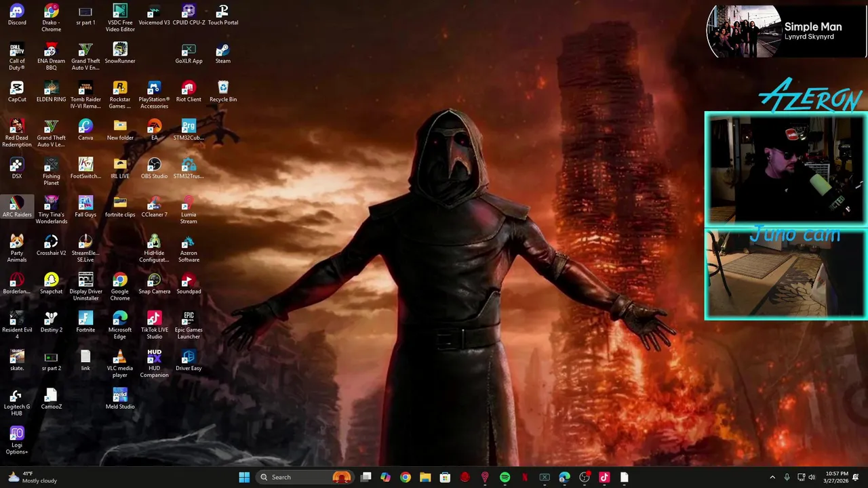Open the 'sr part 1' desktop file
Screen dimensions: 868x488
85,15
